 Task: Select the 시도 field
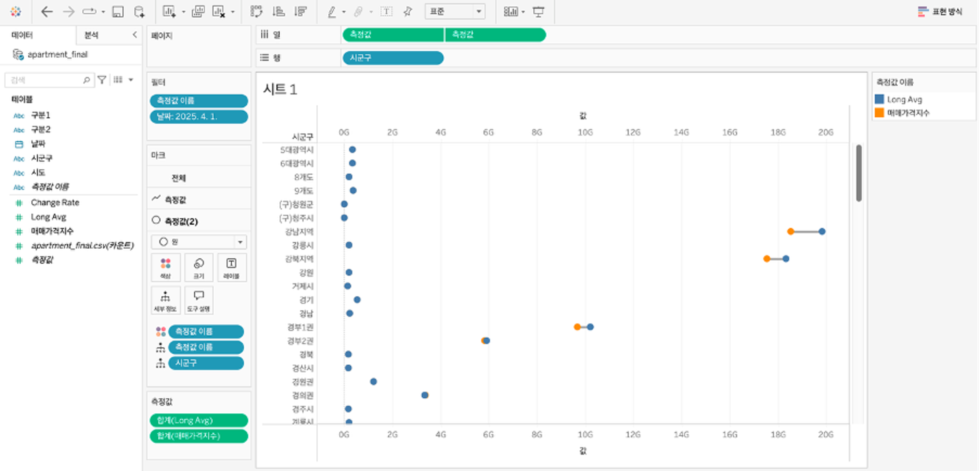(38, 172)
